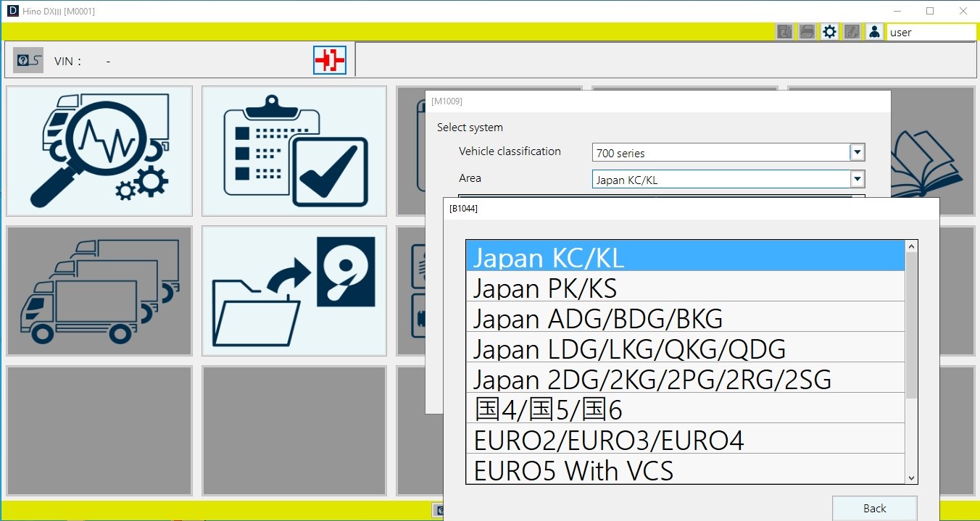Expand the Area dropdown arrow
Image resolution: width=980 pixels, height=521 pixels.
(x=857, y=179)
